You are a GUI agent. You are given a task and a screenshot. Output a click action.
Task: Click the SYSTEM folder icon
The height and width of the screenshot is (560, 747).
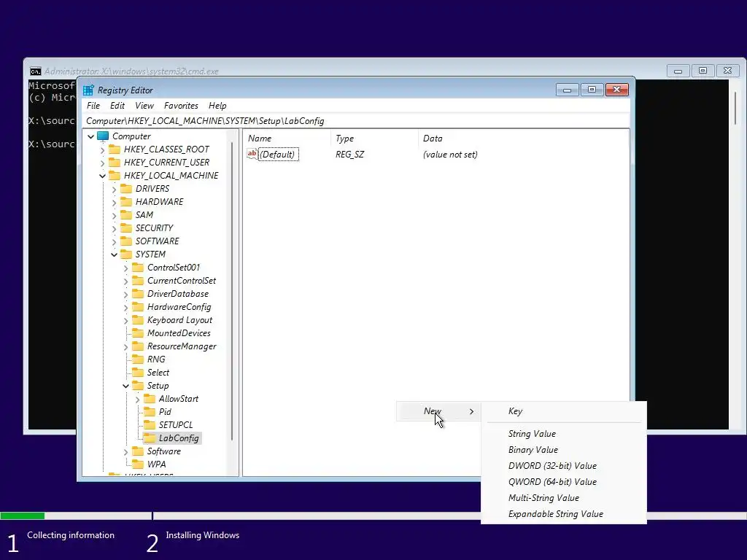point(126,254)
